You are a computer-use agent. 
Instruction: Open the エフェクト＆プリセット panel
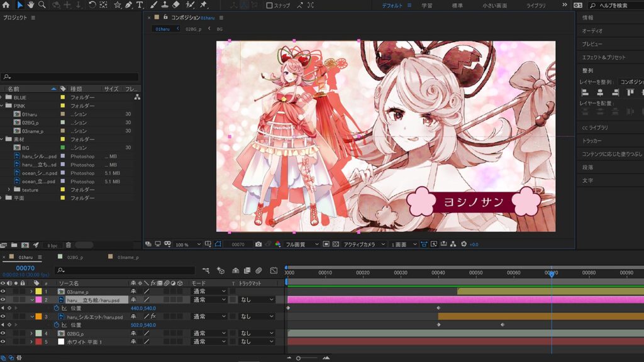pos(603,57)
